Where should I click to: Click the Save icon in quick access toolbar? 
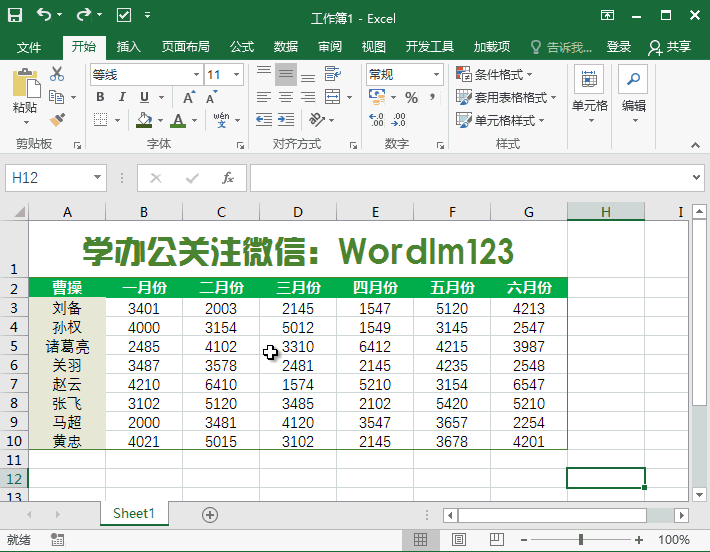[16, 16]
